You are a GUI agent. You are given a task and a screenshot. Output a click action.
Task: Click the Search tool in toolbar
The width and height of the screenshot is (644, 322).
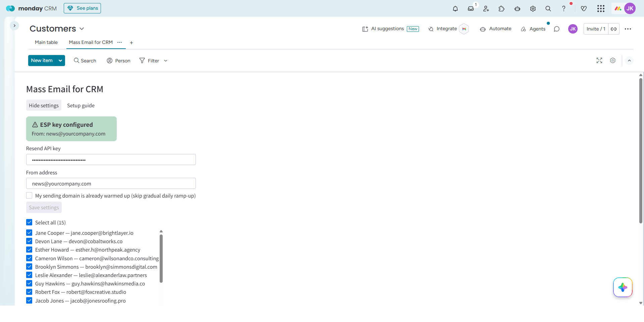click(85, 61)
